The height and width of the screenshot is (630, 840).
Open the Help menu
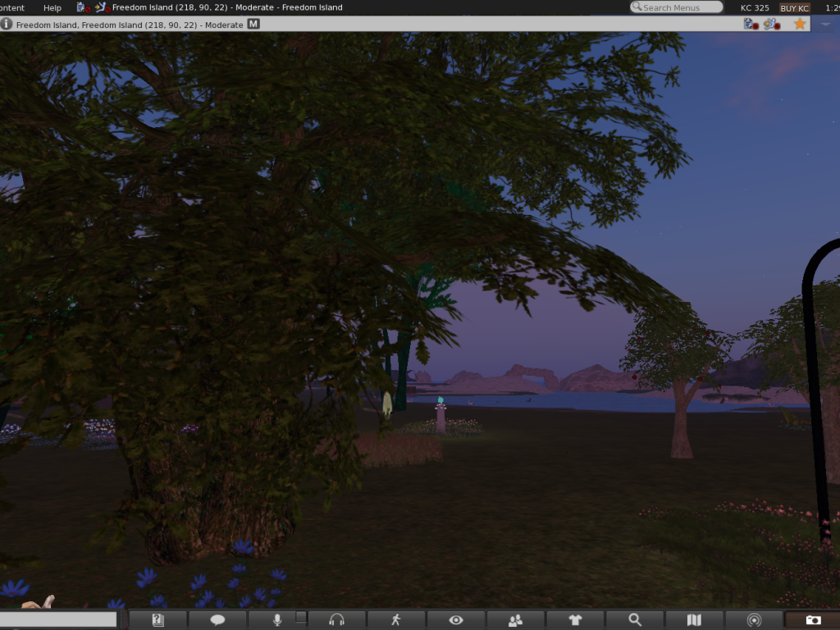point(52,7)
